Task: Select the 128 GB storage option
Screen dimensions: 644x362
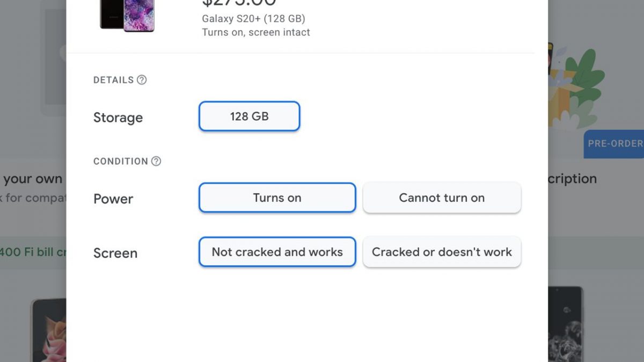Action: coord(249,116)
